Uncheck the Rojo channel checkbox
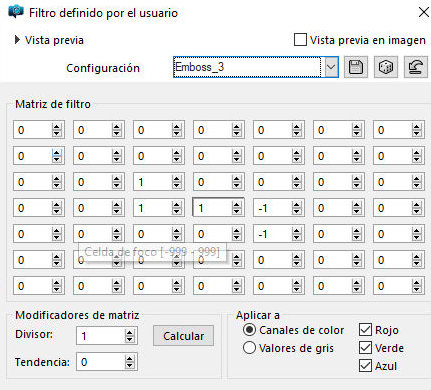This screenshot has height=390, width=431. tap(365, 330)
